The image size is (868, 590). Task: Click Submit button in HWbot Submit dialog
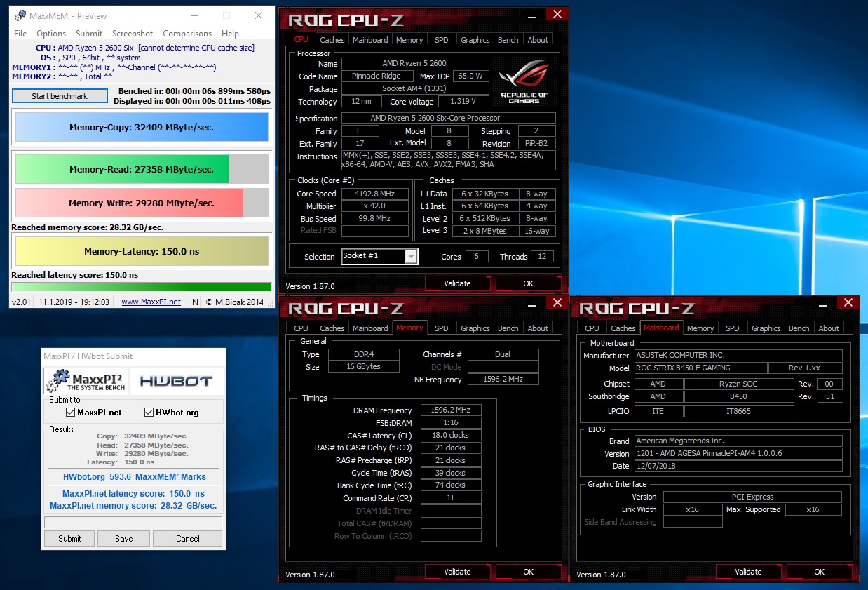point(69,538)
